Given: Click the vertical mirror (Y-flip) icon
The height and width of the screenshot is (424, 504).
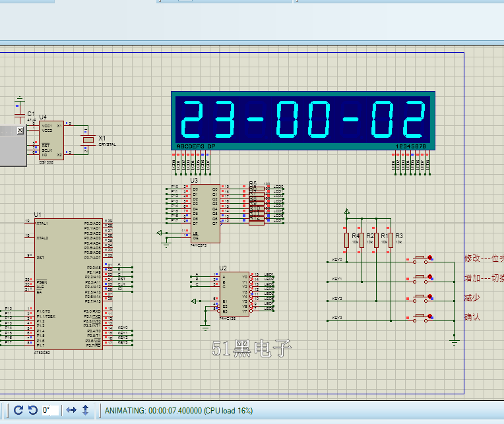Looking at the screenshot, I should [86, 410].
